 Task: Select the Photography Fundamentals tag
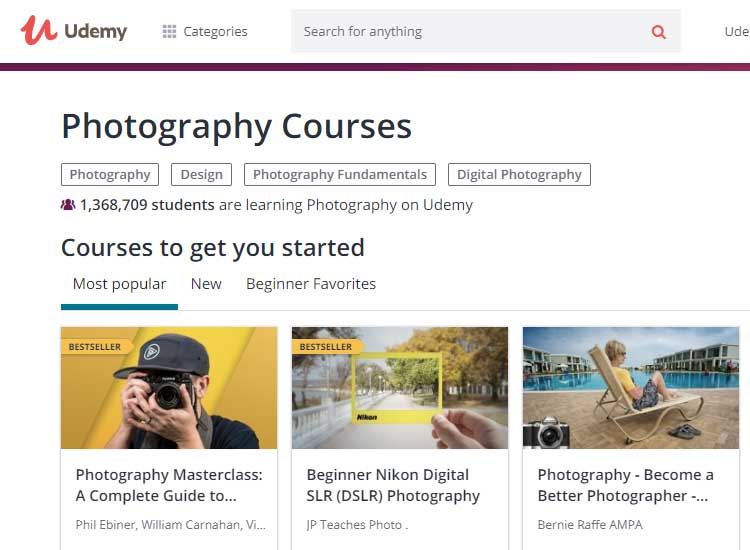[x=340, y=175]
